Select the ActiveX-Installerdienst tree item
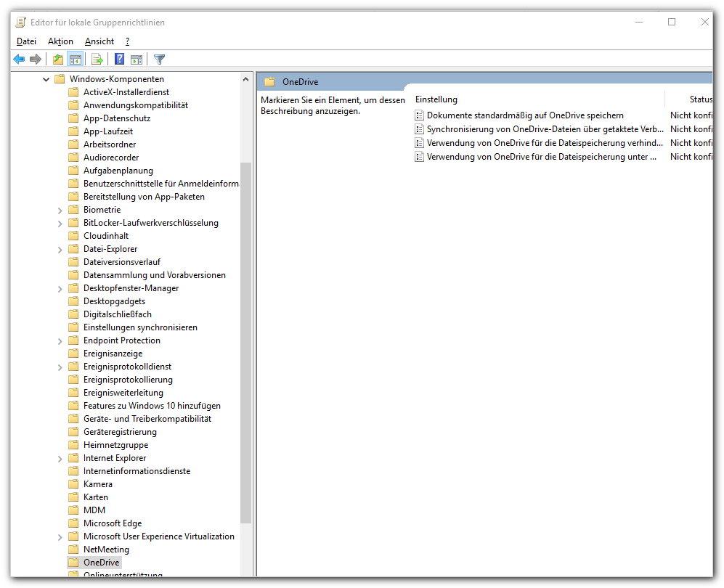 pos(126,92)
